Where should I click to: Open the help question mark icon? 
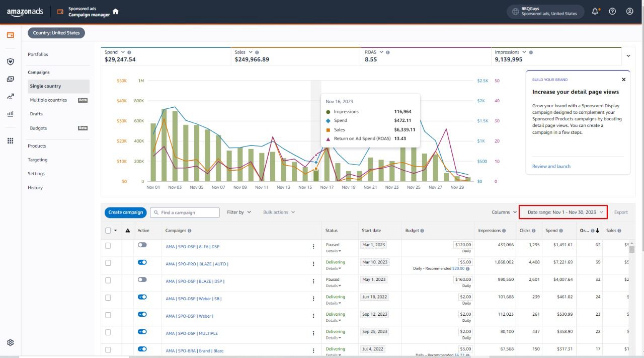612,11
